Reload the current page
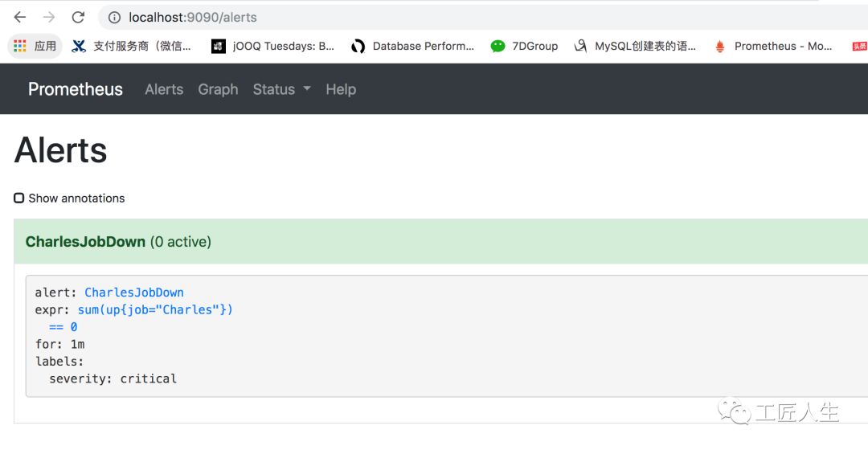868x450 pixels. pyautogui.click(x=78, y=17)
